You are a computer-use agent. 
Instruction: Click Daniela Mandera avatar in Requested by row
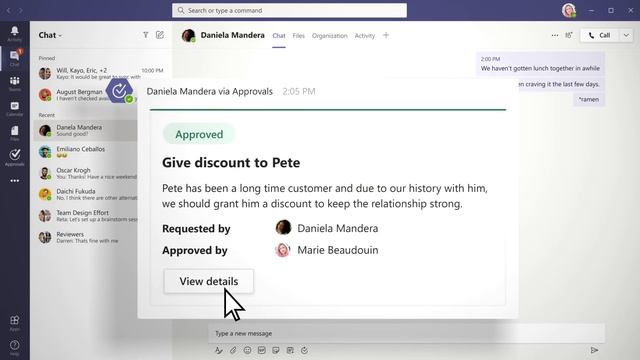(x=283, y=228)
